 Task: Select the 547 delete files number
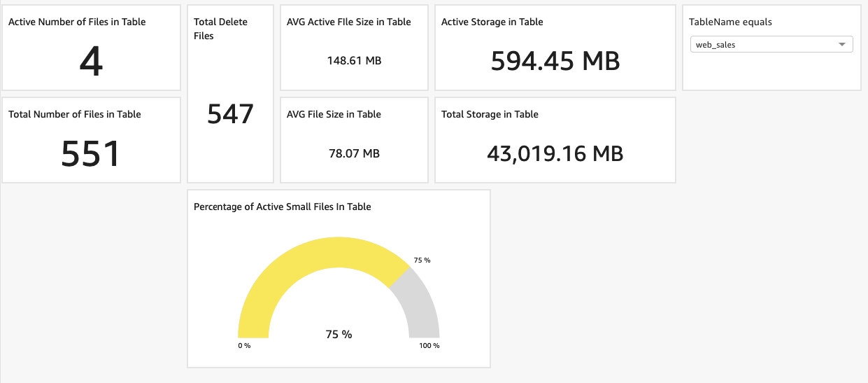point(230,113)
